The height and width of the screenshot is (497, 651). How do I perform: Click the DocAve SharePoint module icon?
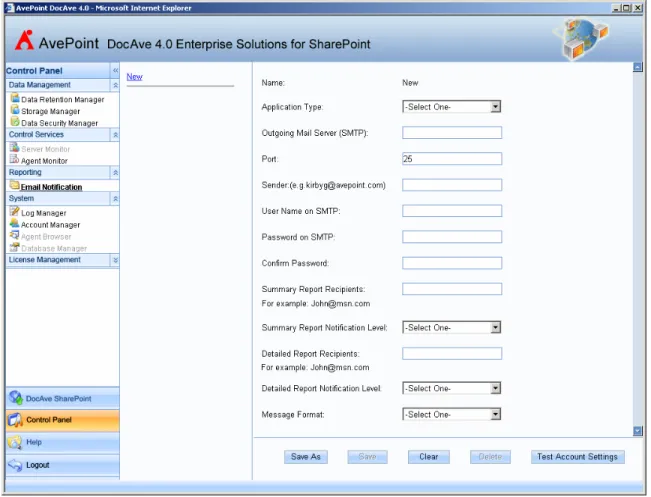pos(16,398)
